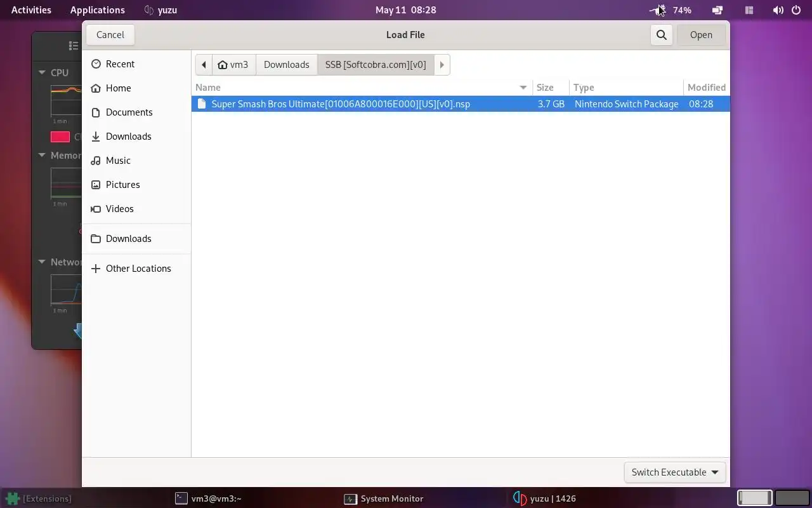Screen dimensions: 812x508
Task: Open the Switch Executable file filter dropdown
Action: [675, 472]
